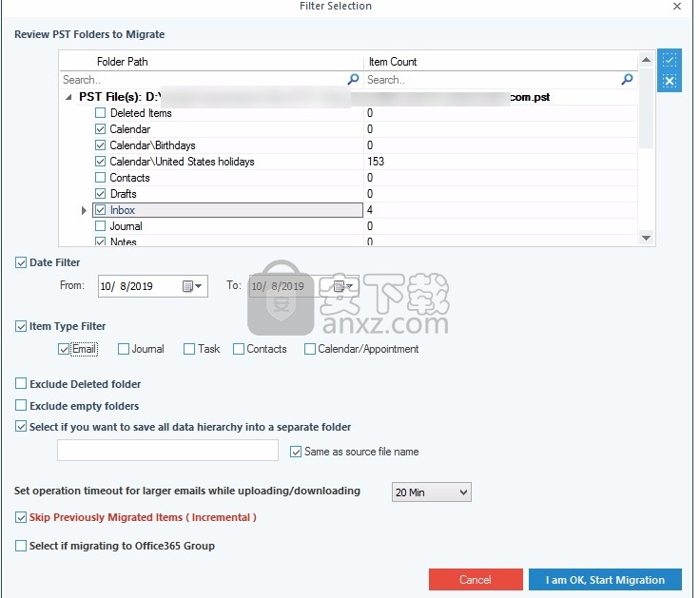Disable the Date Filter checkbox

21,262
